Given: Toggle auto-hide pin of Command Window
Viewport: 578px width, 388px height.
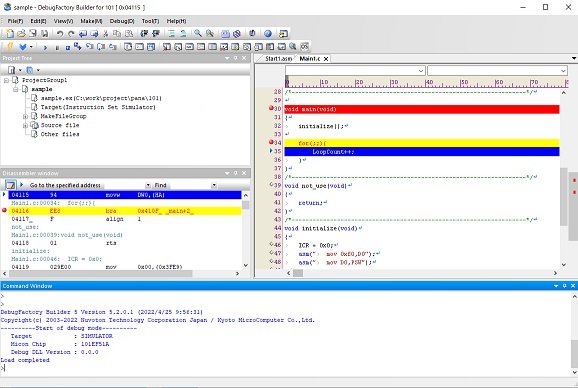Looking at the screenshot, I should 564,286.
